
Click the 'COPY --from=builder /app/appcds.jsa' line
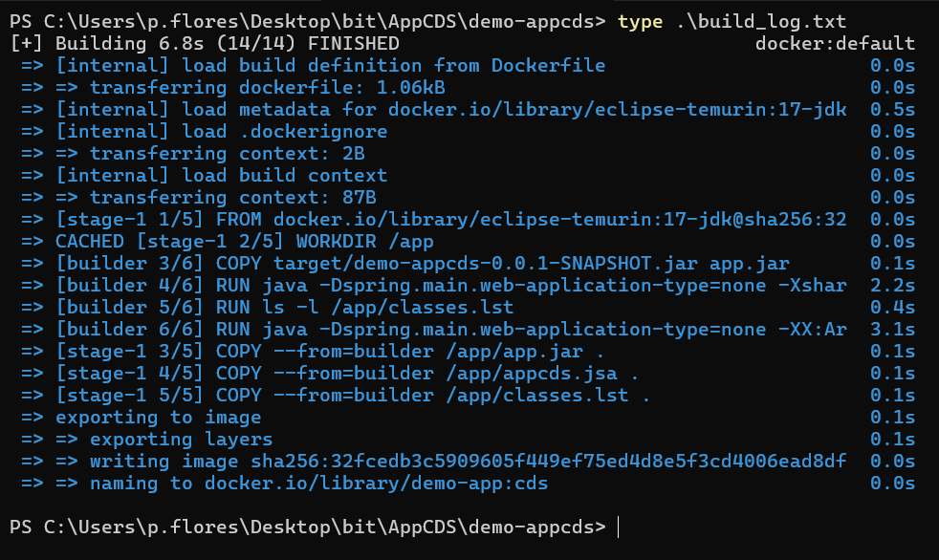tap(347, 374)
